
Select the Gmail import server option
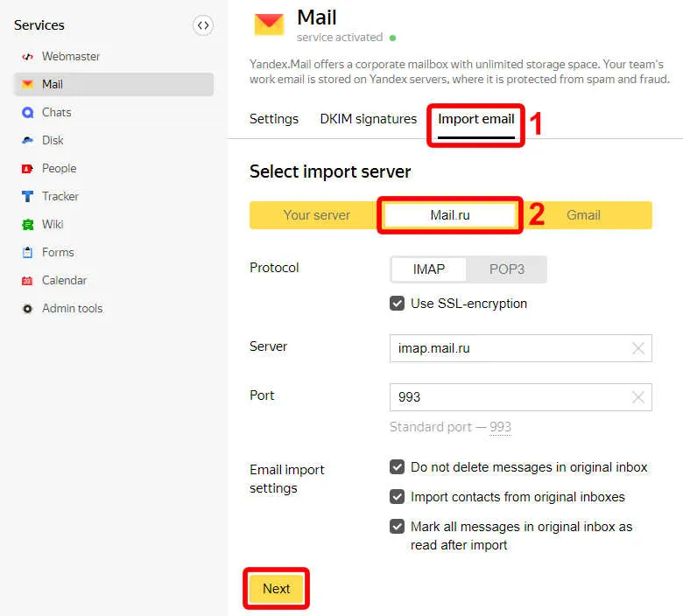[583, 215]
